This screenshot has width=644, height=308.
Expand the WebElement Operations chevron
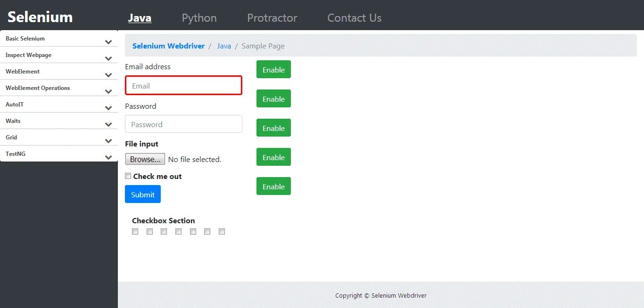(x=108, y=91)
